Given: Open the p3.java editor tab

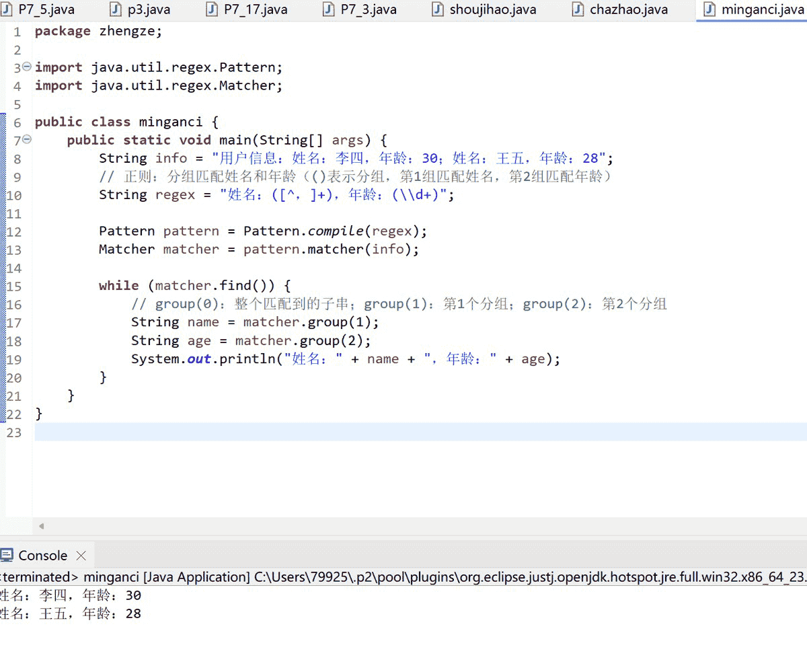Looking at the screenshot, I should click(141, 9).
